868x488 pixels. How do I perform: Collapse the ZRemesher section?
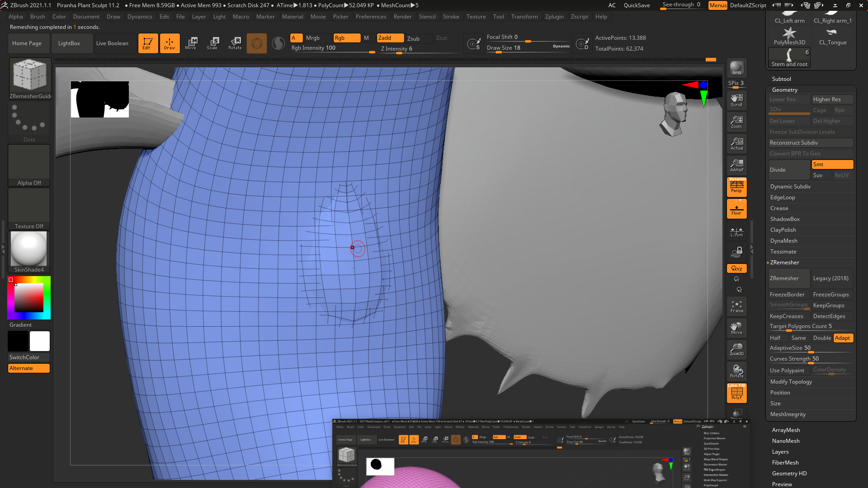tap(784, 263)
